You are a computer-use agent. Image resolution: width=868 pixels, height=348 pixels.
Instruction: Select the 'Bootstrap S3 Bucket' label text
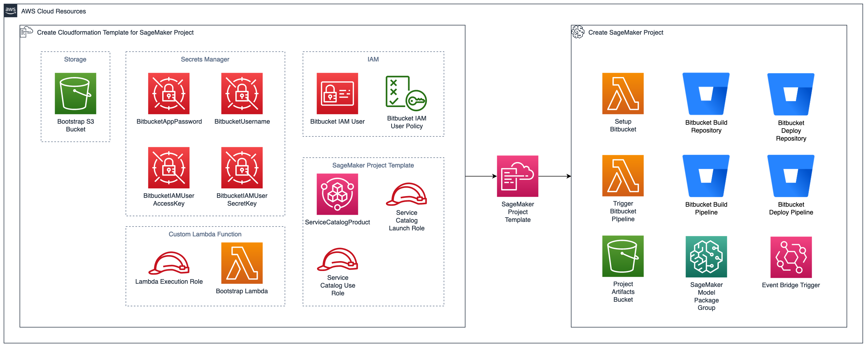point(76,125)
